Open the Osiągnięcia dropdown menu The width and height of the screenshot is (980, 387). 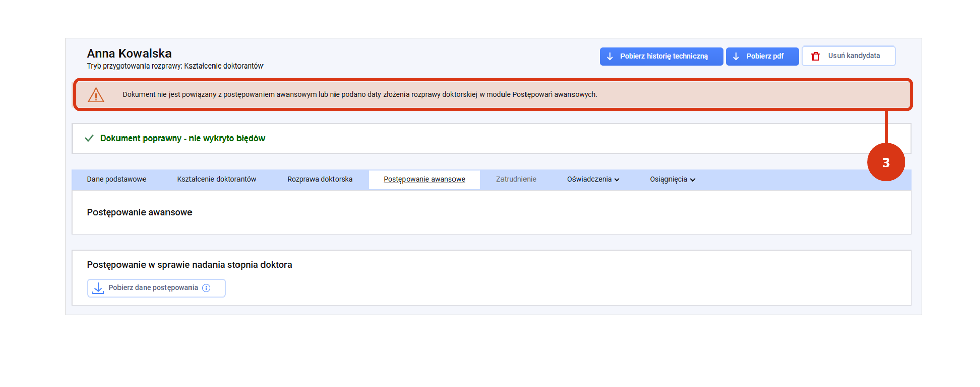point(672,180)
